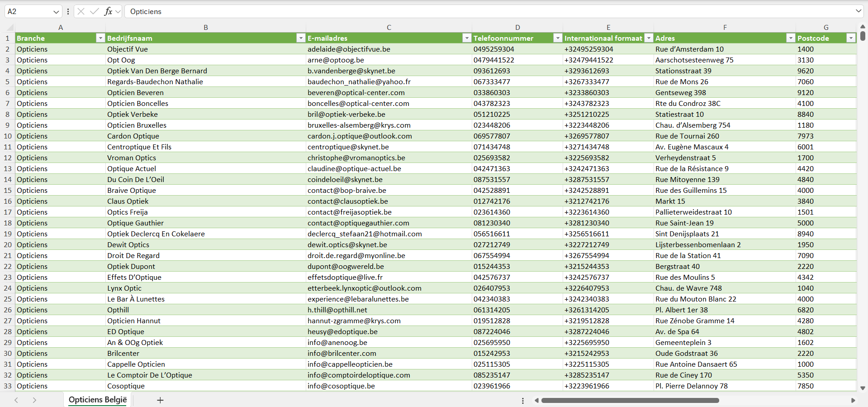Open the E-mailadres filter dropdown
Viewport: 868px width, 407px height.
click(466, 38)
